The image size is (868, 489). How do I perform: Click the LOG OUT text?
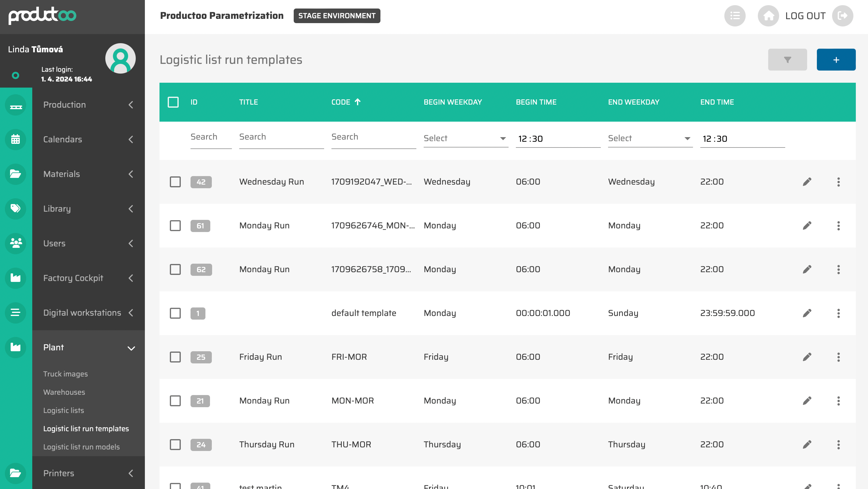click(805, 16)
